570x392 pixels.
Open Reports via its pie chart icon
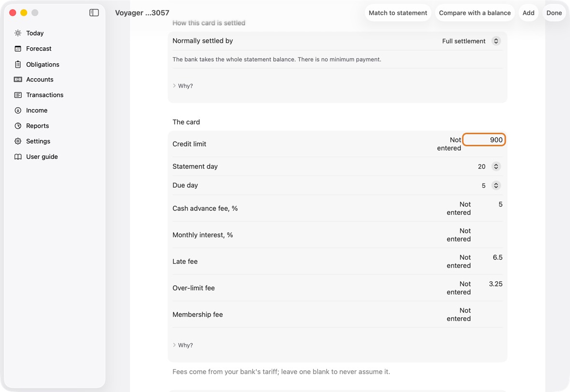pyautogui.click(x=18, y=126)
